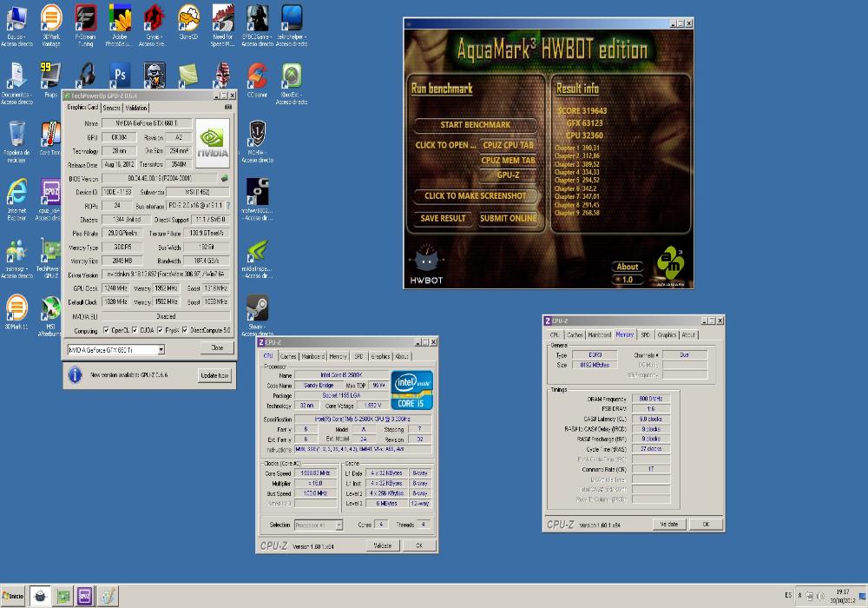The image size is (868, 608).
Task: Toggle the PhysX checkbox in GPU-Z
Action: pyautogui.click(x=160, y=330)
